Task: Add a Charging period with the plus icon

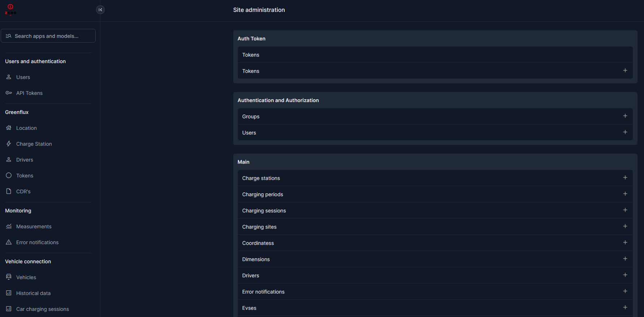Action: (x=625, y=194)
